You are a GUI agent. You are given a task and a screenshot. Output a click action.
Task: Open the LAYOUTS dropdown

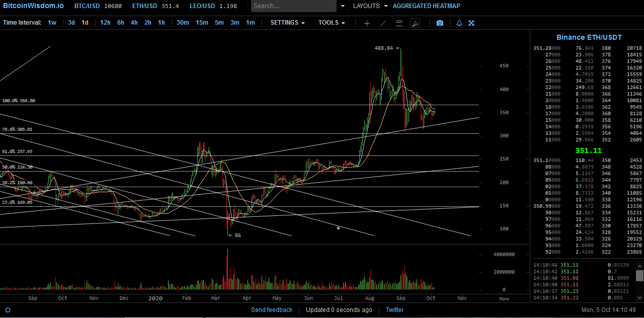[370, 6]
